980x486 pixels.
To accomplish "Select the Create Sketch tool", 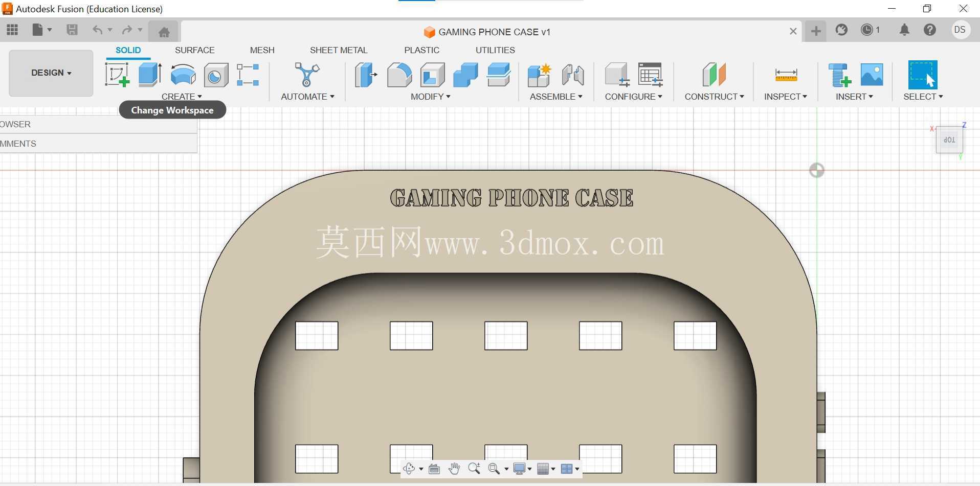I will tap(117, 75).
